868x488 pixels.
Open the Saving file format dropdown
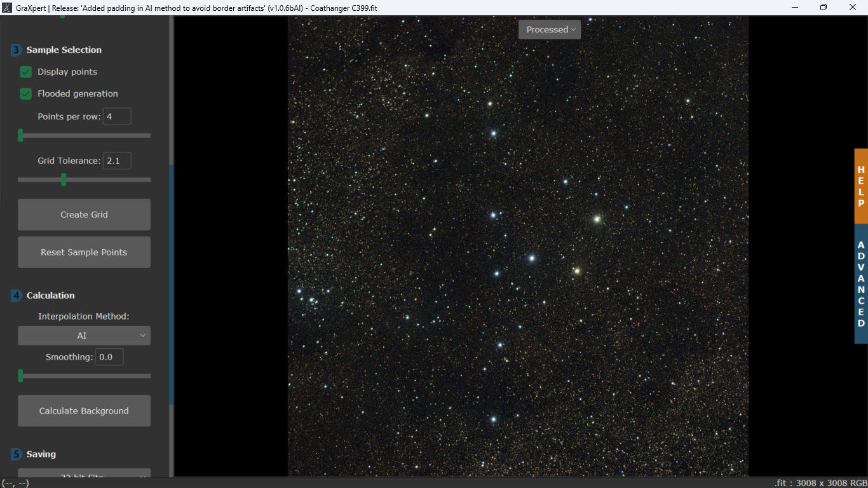pyautogui.click(x=84, y=473)
